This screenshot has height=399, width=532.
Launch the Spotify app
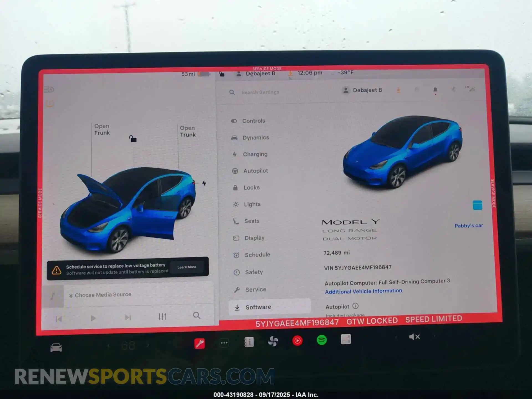[322, 340]
